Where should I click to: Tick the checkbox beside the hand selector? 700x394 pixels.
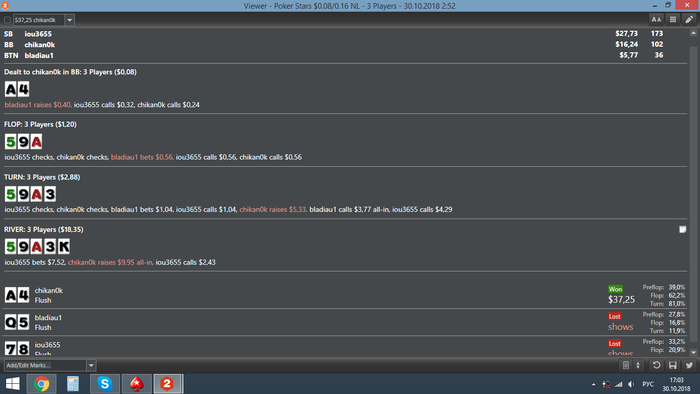pos(7,20)
